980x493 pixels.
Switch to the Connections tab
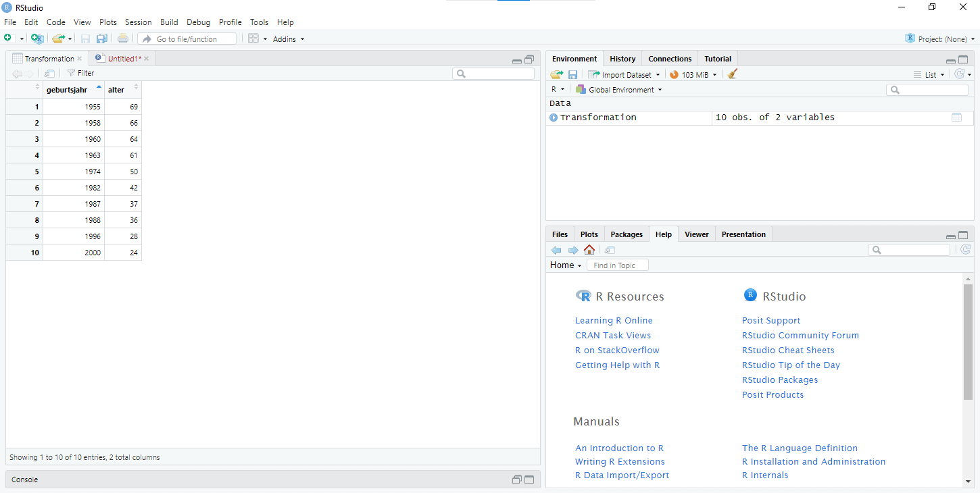pyautogui.click(x=670, y=59)
